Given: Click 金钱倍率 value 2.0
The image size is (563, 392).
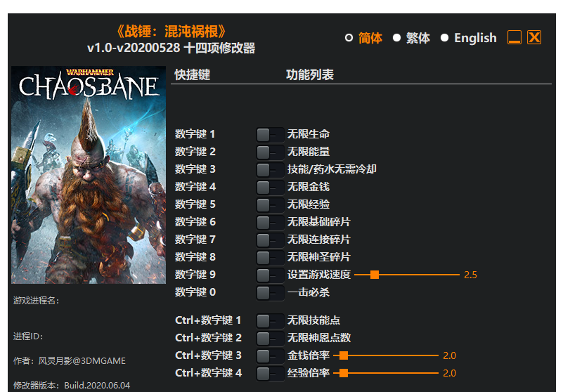Looking at the screenshot, I should pyautogui.click(x=449, y=356).
